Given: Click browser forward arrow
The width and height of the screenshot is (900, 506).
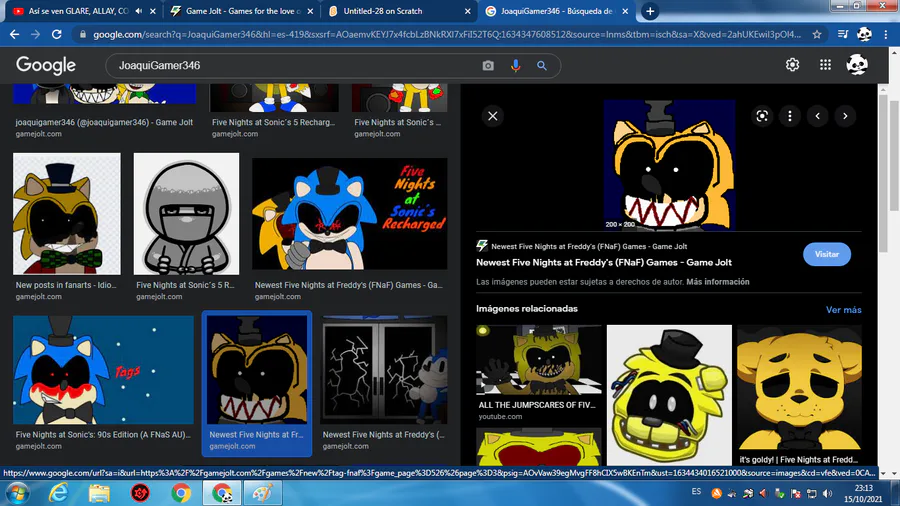Looking at the screenshot, I should pyautogui.click(x=36, y=34).
